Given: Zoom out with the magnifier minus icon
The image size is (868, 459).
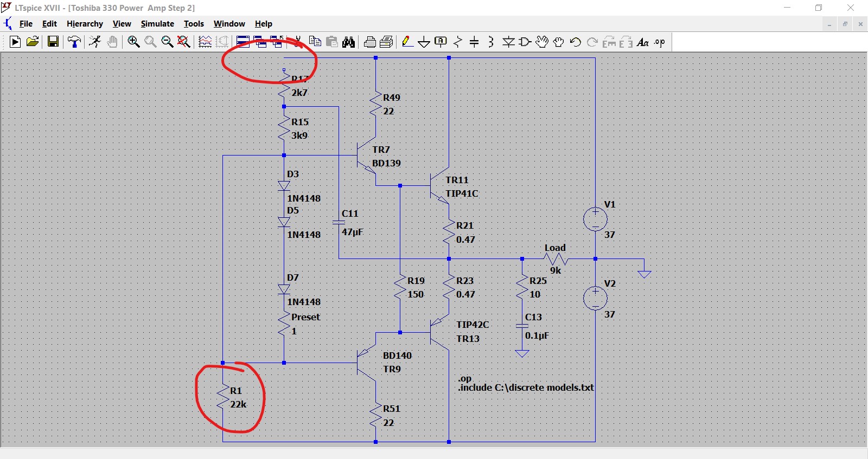Looking at the screenshot, I should pyautogui.click(x=167, y=42).
